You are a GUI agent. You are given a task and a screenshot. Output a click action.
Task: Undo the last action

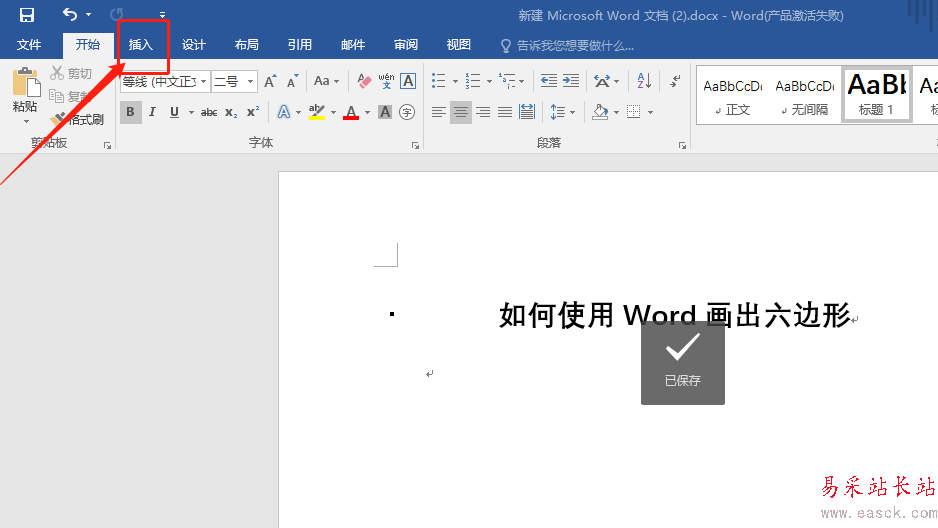tap(70, 14)
